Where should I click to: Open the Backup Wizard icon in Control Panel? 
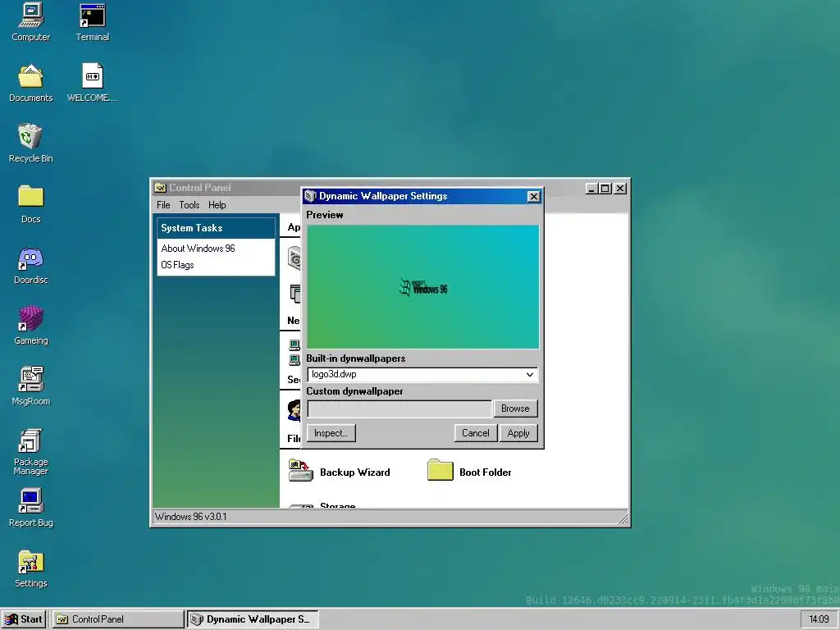pyautogui.click(x=300, y=471)
